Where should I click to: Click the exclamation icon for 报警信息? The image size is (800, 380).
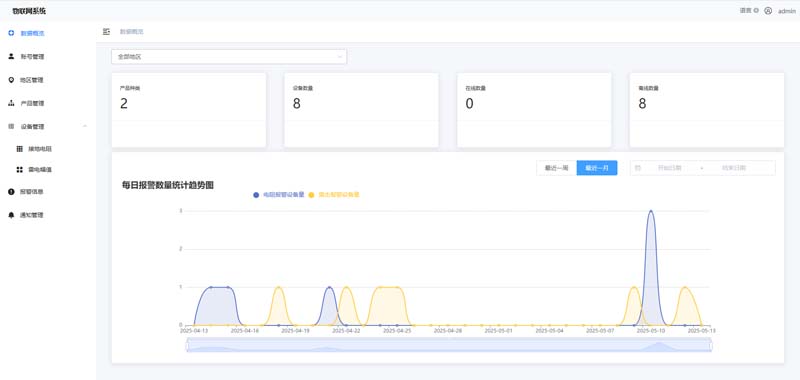point(11,192)
